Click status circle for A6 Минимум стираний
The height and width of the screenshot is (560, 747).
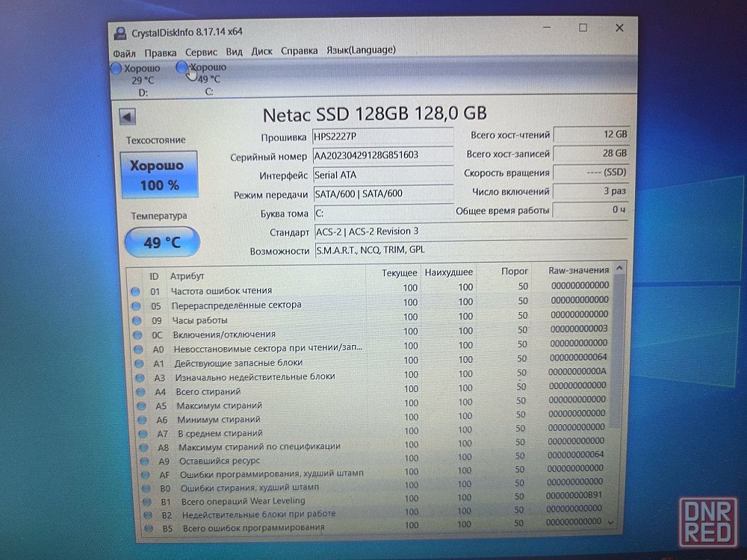143,420
